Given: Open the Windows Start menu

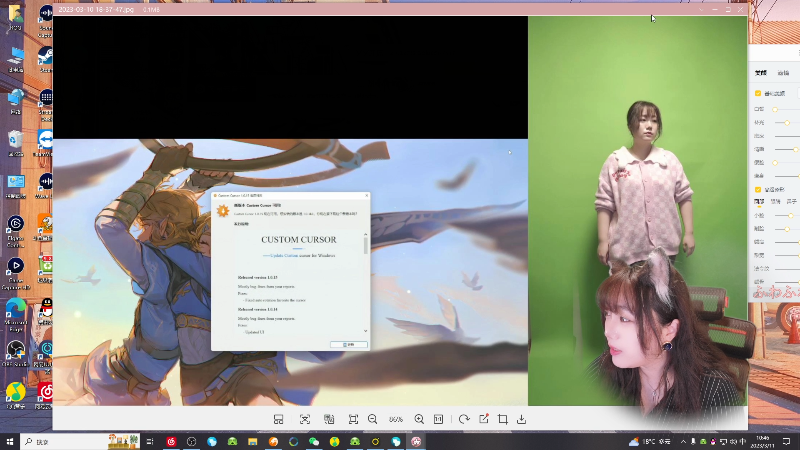Looking at the screenshot, I should coord(9,441).
